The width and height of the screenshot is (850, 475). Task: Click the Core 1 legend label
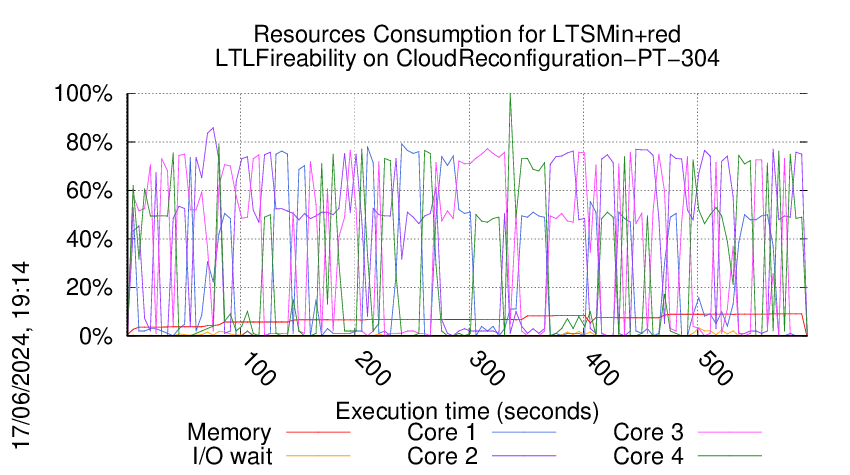(x=442, y=433)
